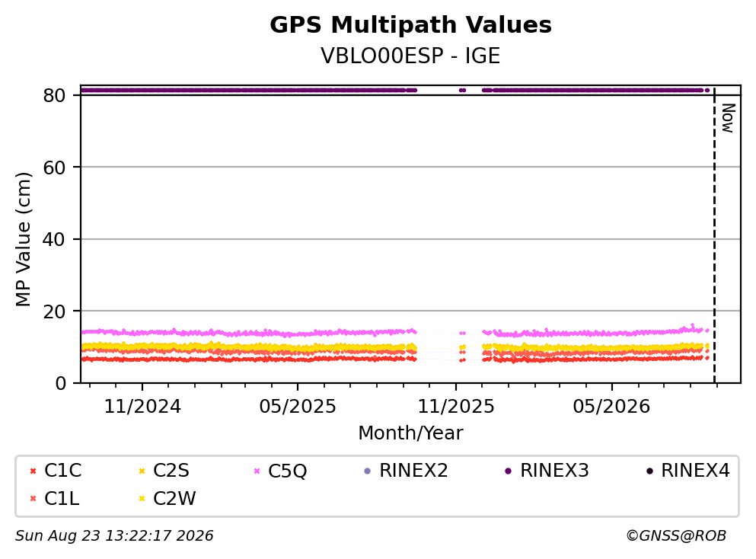756x559 pixels.
Task: Click the C2S yellow legend marker
Action: pyautogui.click(x=142, y=471)
